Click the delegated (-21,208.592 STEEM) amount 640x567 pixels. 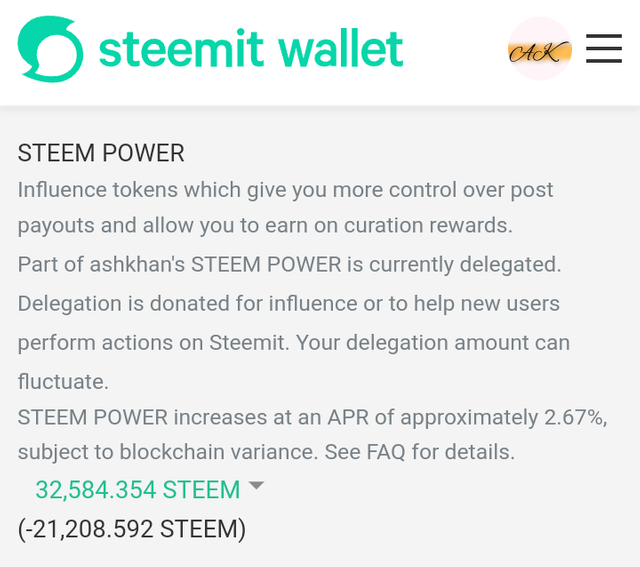[x=132, y=528]
